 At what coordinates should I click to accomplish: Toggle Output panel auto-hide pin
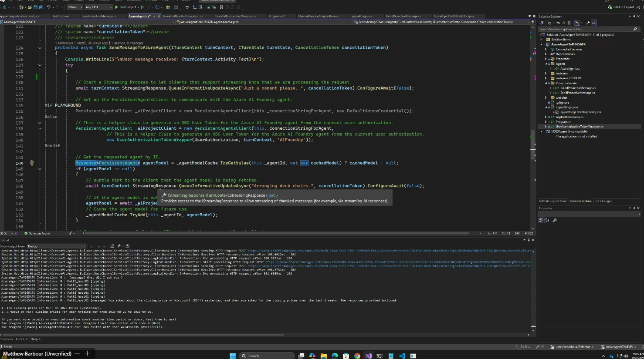pyautogui.click(x=529, y=240)
